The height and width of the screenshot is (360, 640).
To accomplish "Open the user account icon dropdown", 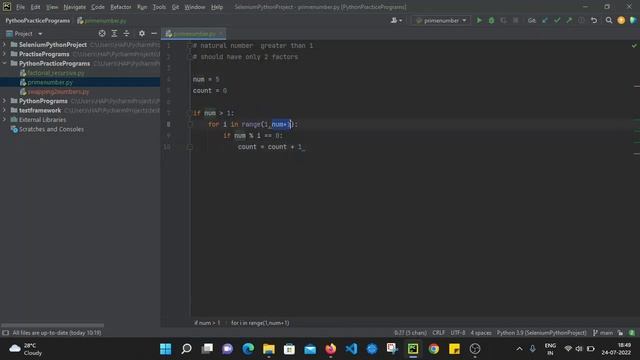I will [396, 20].
